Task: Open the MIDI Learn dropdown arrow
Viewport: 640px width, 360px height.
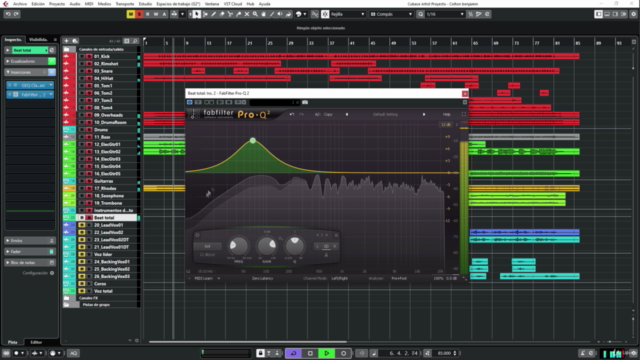Action: [219, 278]
